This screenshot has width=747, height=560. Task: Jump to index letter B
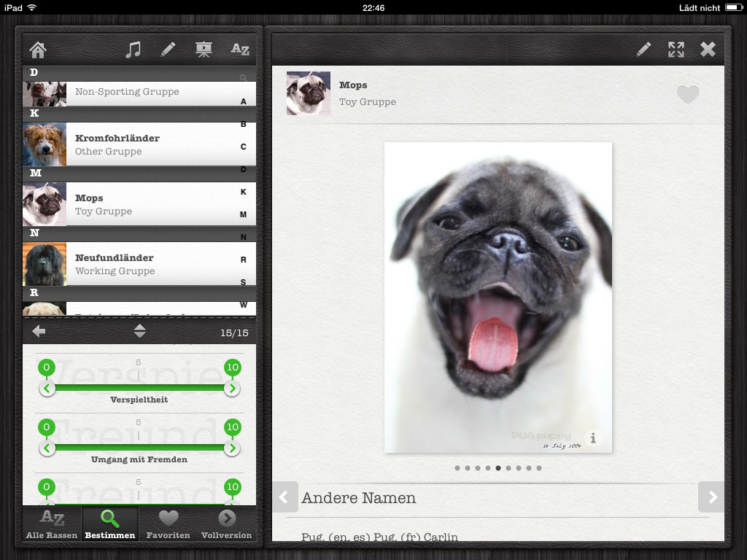point(244,124)
